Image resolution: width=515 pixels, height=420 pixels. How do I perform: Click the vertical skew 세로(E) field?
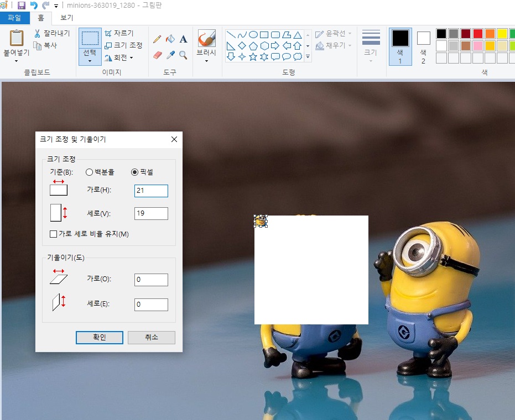coord(151,305)
